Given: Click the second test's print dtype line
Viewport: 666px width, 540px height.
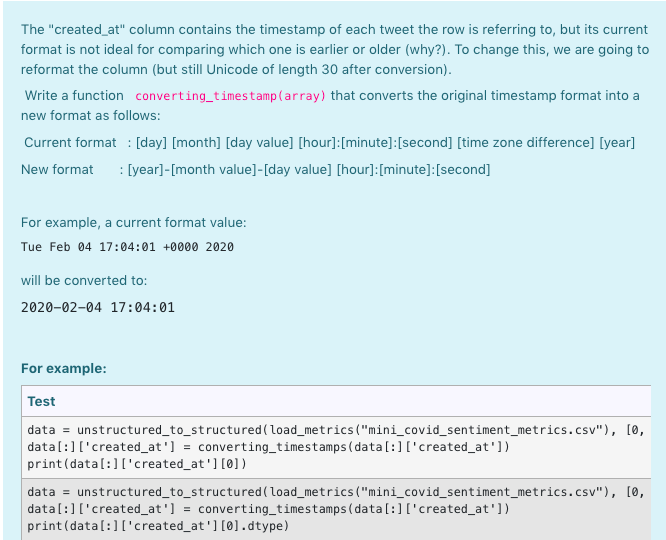Looking at the screenshot, I should (158, 526).
